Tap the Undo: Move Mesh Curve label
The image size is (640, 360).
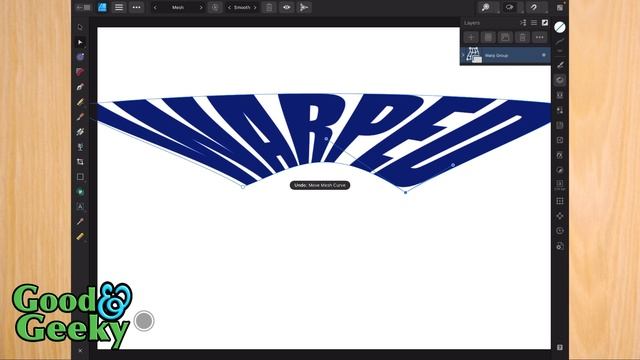320,185
